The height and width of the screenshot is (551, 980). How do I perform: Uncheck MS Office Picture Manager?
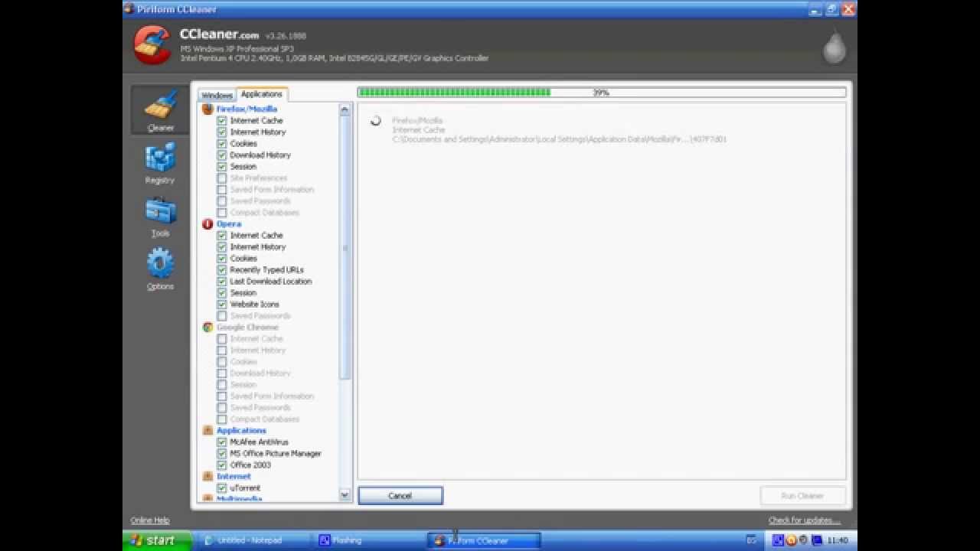(222, 453)
